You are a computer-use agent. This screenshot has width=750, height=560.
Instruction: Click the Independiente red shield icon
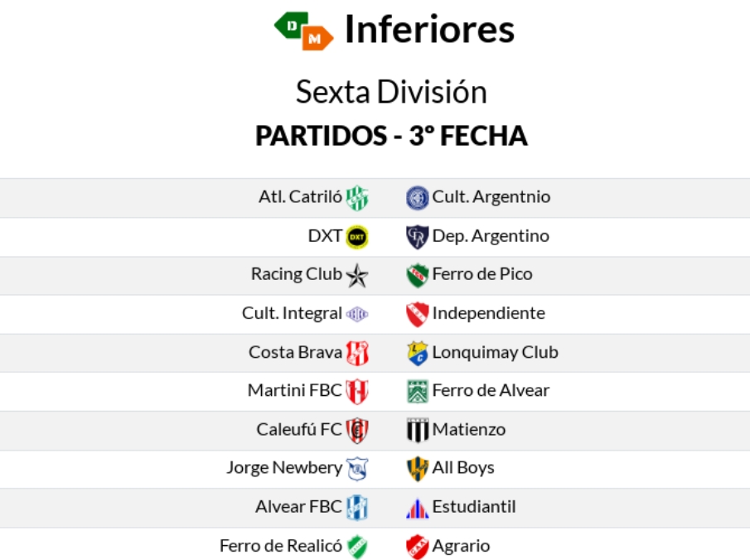click(x=417, y=314)
